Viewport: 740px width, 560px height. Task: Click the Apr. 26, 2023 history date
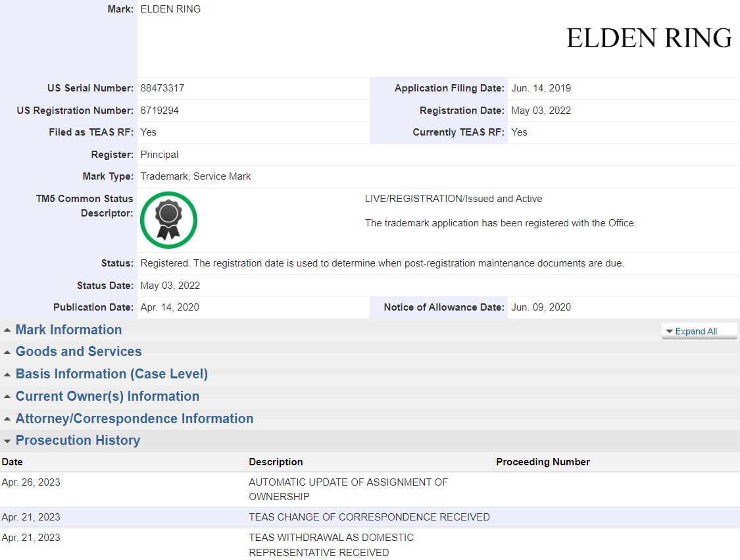(x=31, y=482)
